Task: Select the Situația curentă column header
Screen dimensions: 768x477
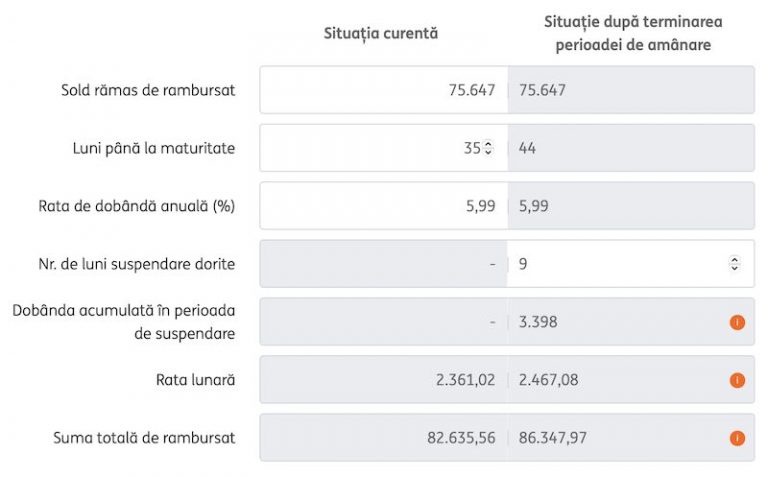Action: (x=381, y=33)
